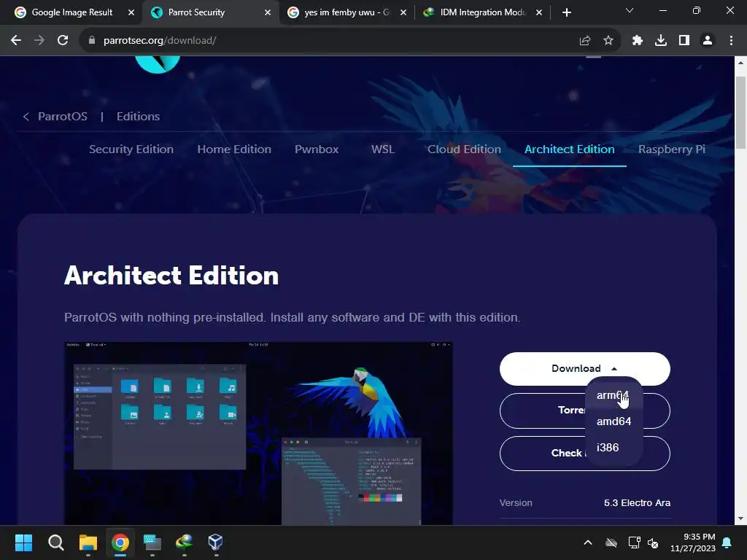747x560 pixels.
Task: Select the Cloud Edition tab
Action: pyautogui.click(x=464, y=149)
